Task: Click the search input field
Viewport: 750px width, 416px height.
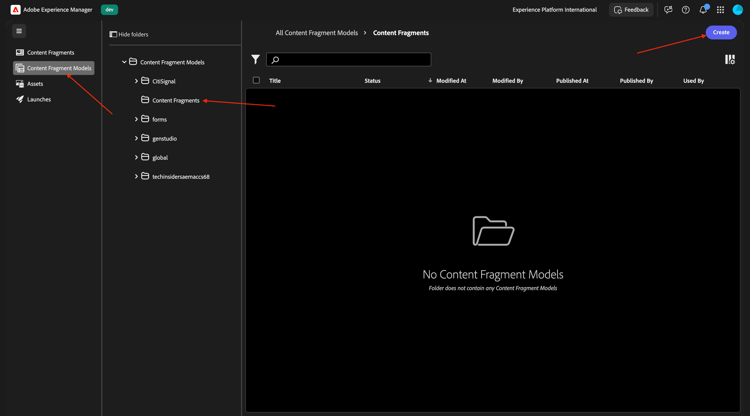Action: [x=349, y=59]
